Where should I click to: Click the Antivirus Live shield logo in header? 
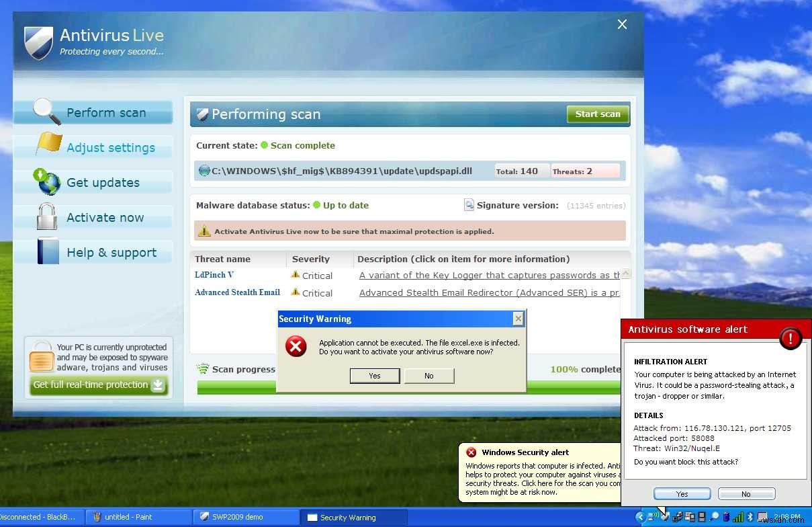[38, 42]
